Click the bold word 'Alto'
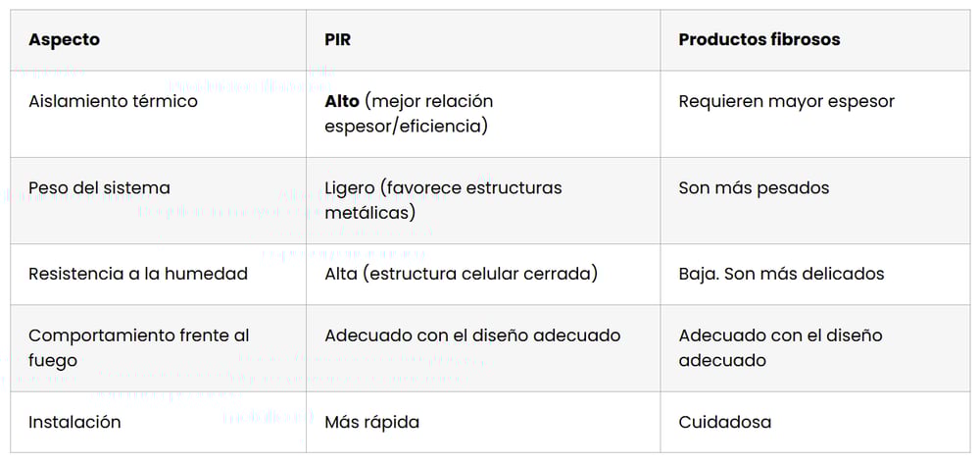980x463 pixels. tap(342, 101)
